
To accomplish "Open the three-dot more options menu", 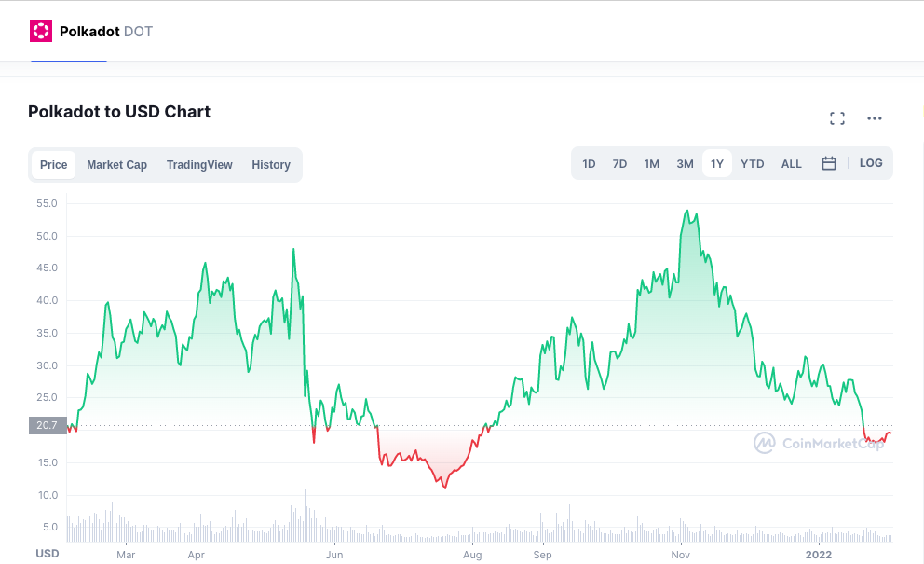I will (874, 118).
